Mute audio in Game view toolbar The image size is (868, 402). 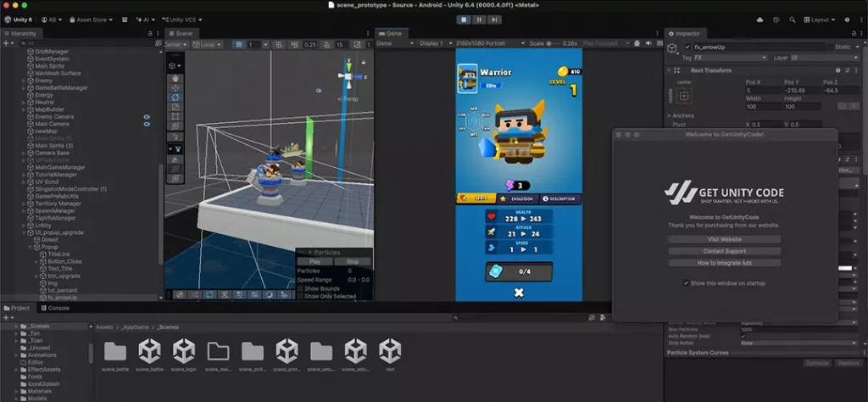pos(647,43)
